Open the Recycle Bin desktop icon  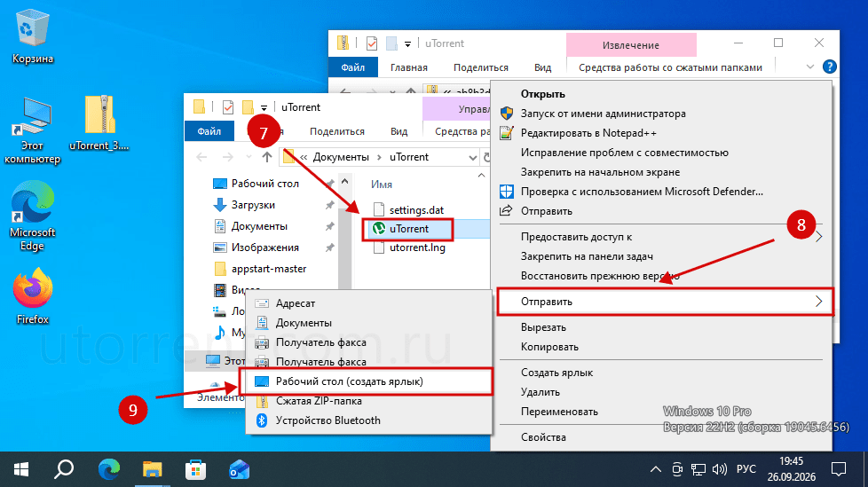[32, 36]
